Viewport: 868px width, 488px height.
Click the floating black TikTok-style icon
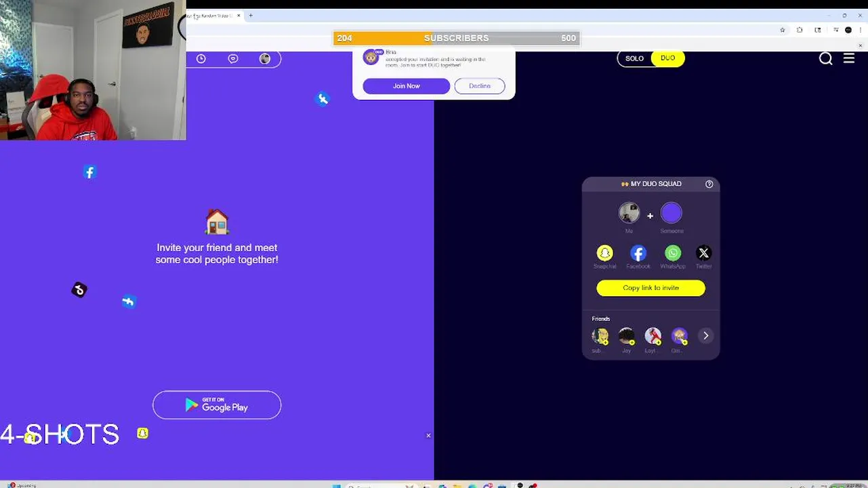click(x=79, y=290)
